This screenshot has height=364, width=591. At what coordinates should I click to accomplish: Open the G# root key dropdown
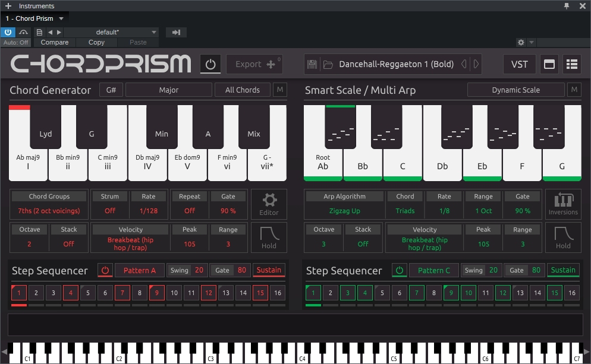(x=111, y=90)
